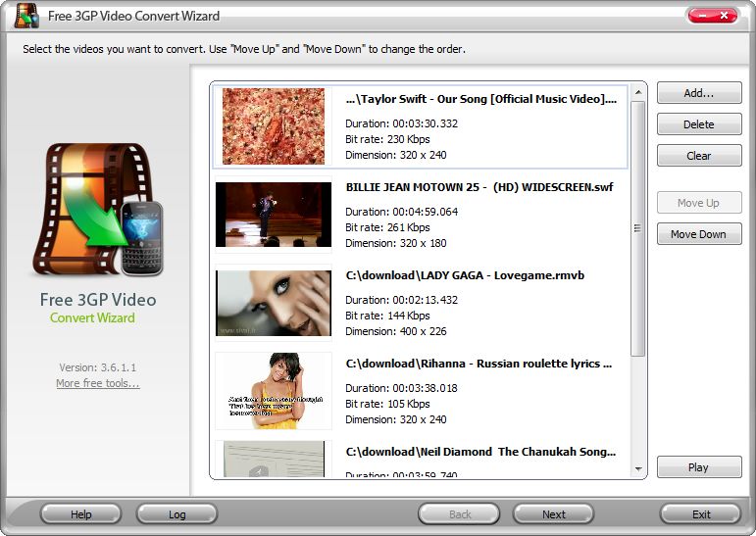Exit the wizard
The width and height of the screenshot is (756, 536).
tap(700, 513)
